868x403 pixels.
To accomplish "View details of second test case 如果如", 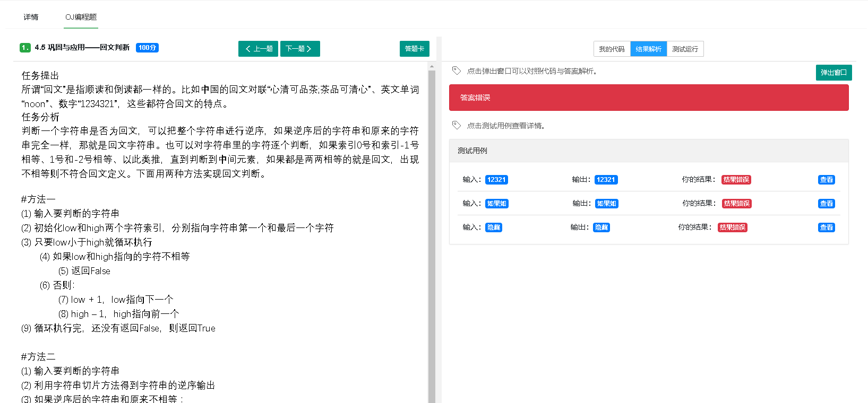I will 826,204.
